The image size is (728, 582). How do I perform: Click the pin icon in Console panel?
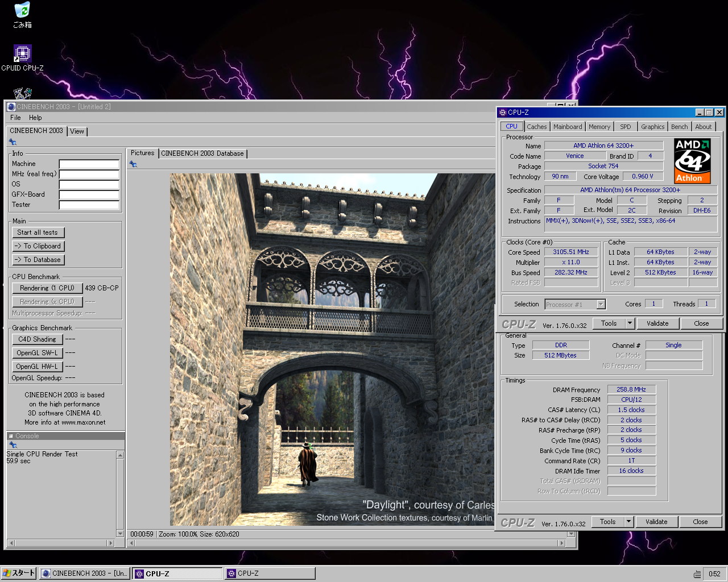13,445
